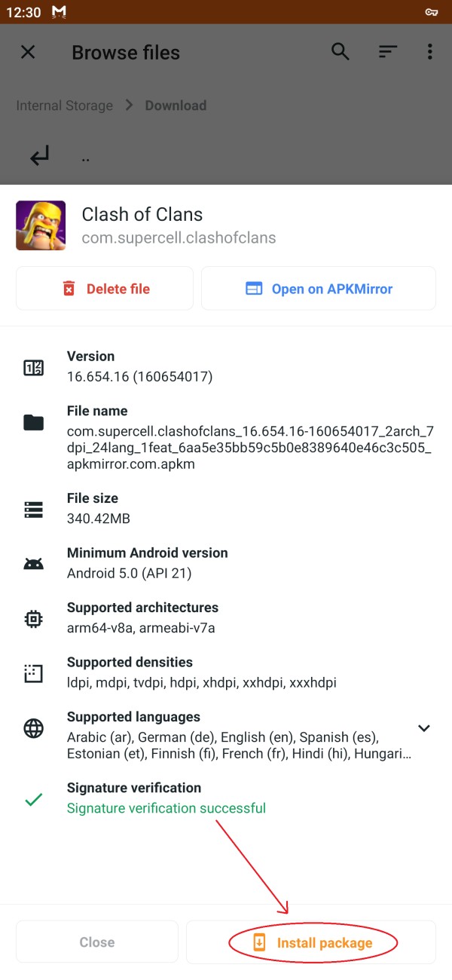Tap the File name folder icon
Viewport: 452px width, 980px height.
[34, 423]
